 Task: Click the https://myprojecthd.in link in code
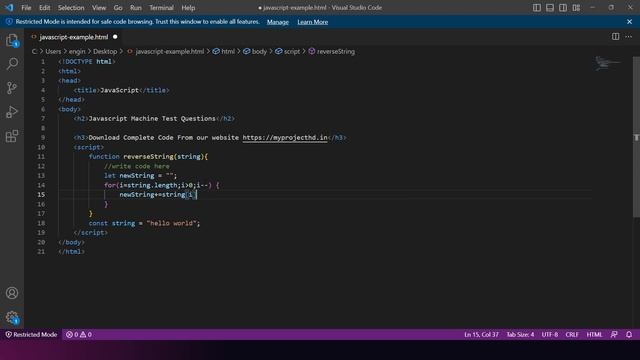point(285,138)
